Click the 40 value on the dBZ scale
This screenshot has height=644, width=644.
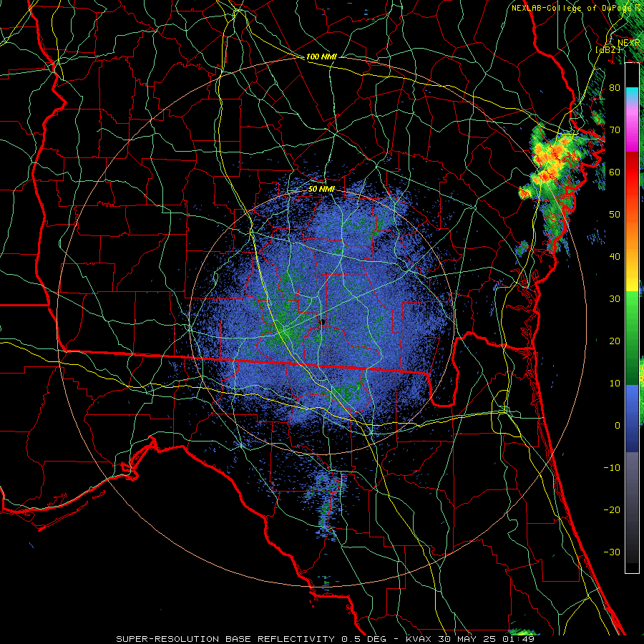615,256
